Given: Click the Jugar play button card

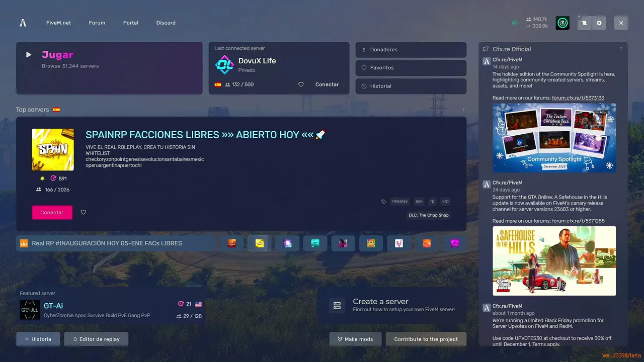Looking at the screenshot, I should [109, 68].
